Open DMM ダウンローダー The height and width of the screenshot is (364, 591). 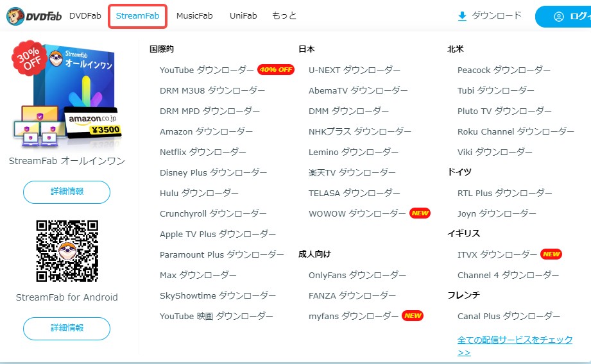348,111
